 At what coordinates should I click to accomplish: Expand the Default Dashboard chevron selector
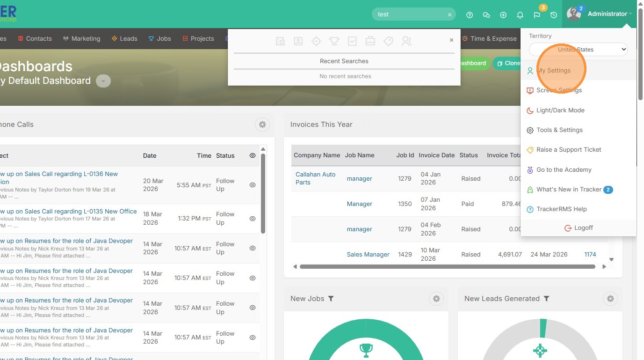103,81
